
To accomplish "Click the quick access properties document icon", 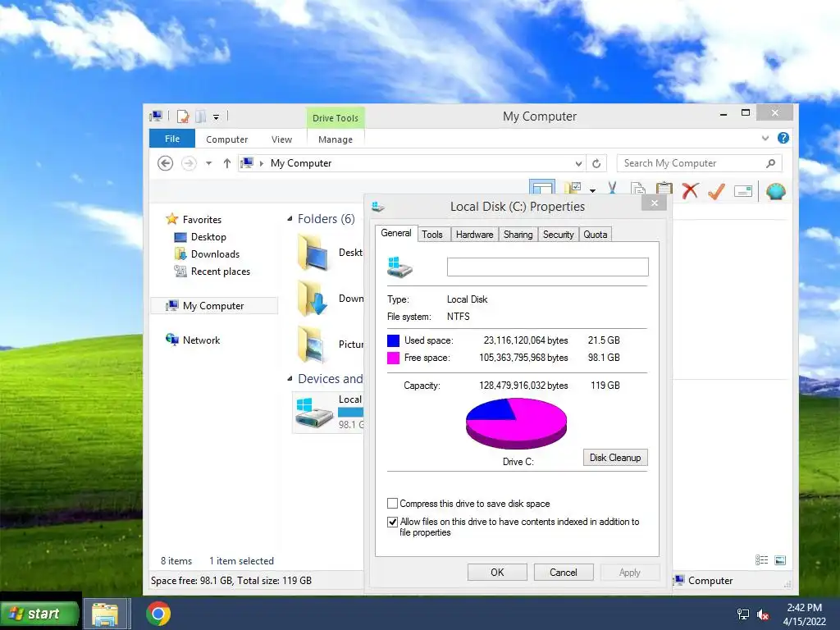I will (x=183, y=116).
